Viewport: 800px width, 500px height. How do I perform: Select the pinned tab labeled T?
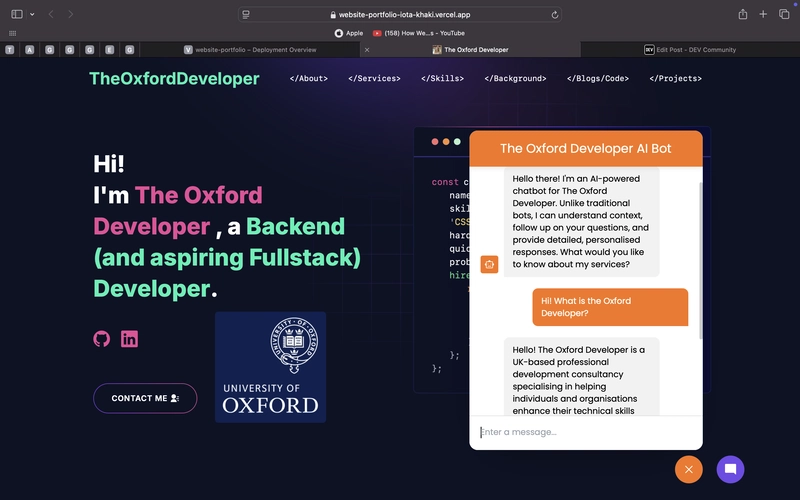(x=10, y=49)
